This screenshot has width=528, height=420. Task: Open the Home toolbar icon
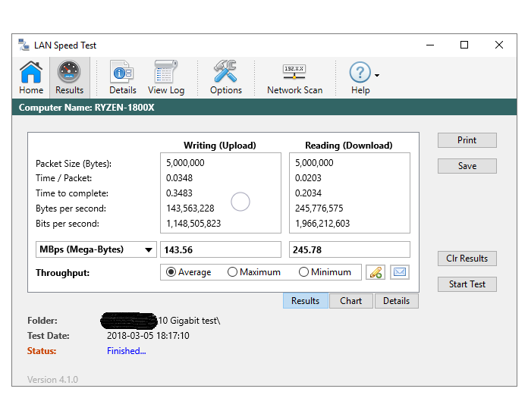(x=31, y=77)
